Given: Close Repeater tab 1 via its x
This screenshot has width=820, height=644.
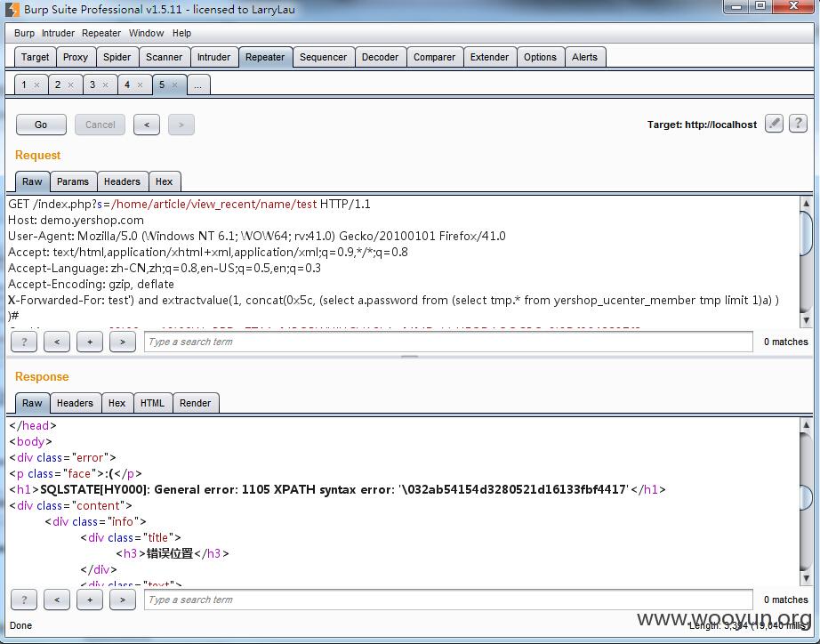Looking at the screenshot, I should 36,85.
